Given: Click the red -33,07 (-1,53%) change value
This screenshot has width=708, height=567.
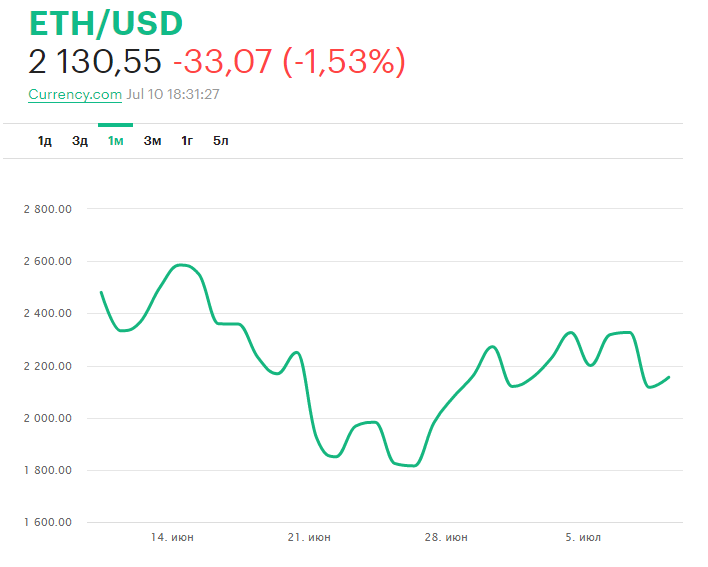Looking at the screenshot, I should coord(289,62).
